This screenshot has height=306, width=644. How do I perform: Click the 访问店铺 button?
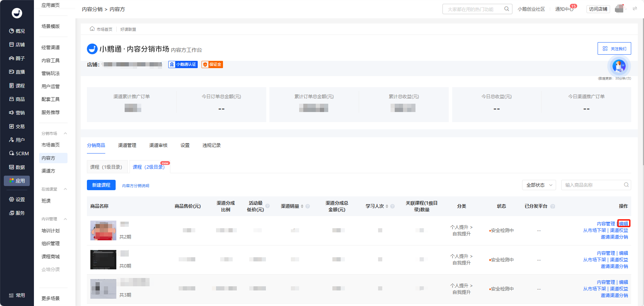click(x=598, y=9)
